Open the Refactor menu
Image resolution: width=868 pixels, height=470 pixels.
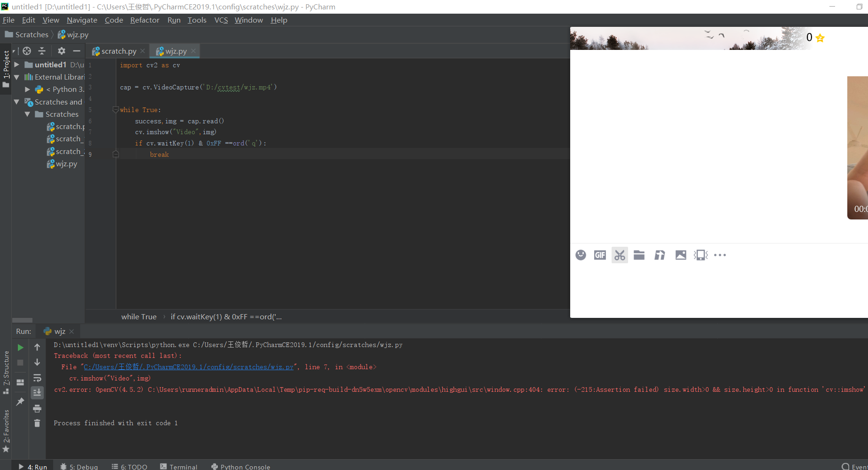pyautogui.click(x=145, y=20)
